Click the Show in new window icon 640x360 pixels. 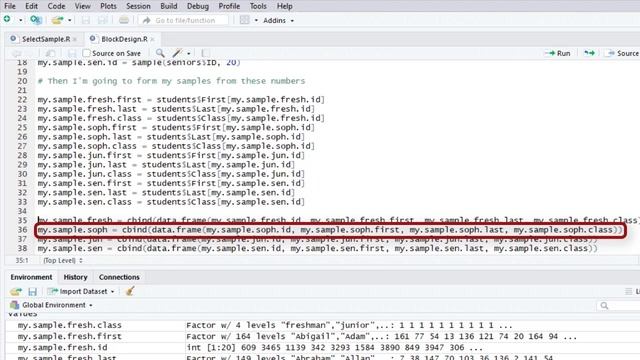tap(51, 53)
